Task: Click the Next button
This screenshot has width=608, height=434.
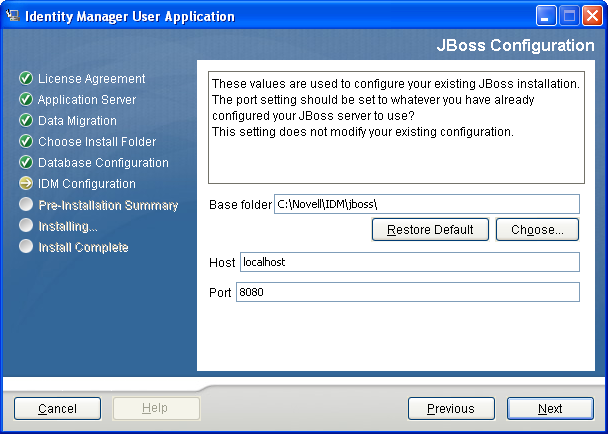Action: pos(550,408)
